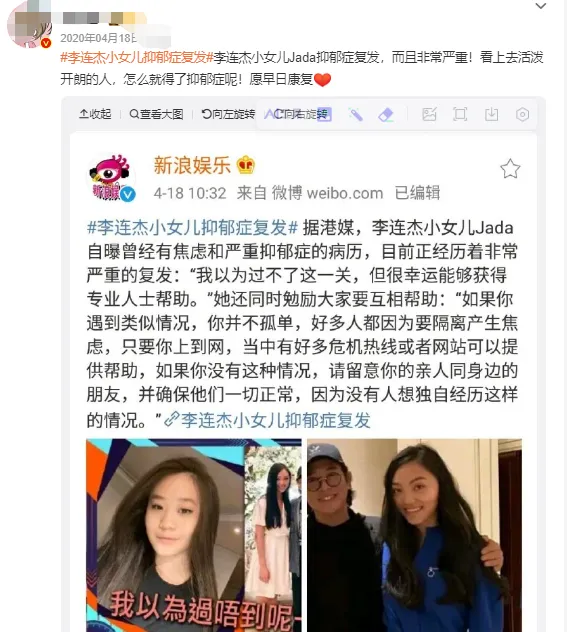Rotate image left with 向左旋转
This screenshot has height=632, width=567.
(228, 114)
